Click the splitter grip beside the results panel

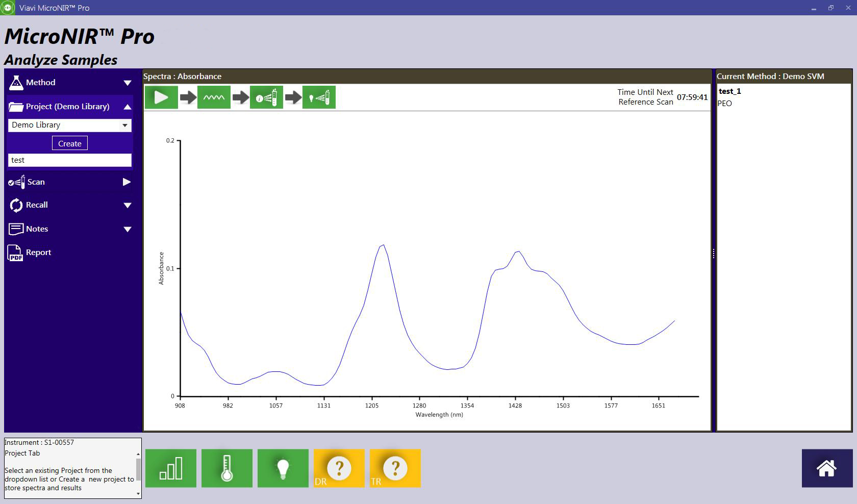[713, 254]
